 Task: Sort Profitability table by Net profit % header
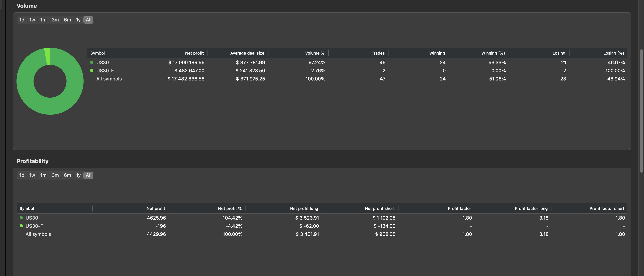(x=230, y=208)
